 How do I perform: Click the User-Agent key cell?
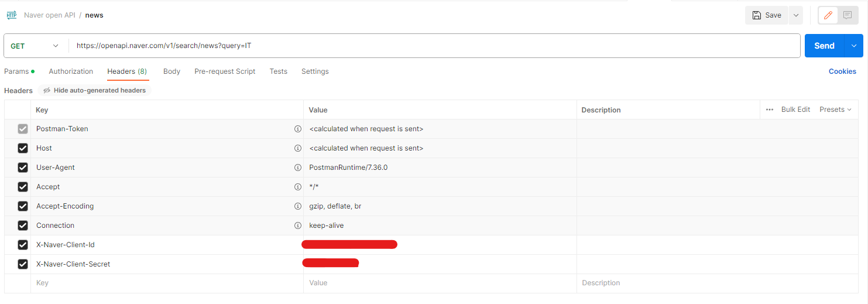click(x=167, y=168)
